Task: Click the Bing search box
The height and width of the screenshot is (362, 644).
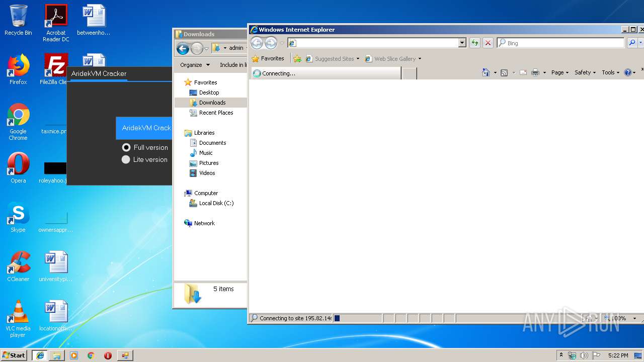Action: [560, 43]
